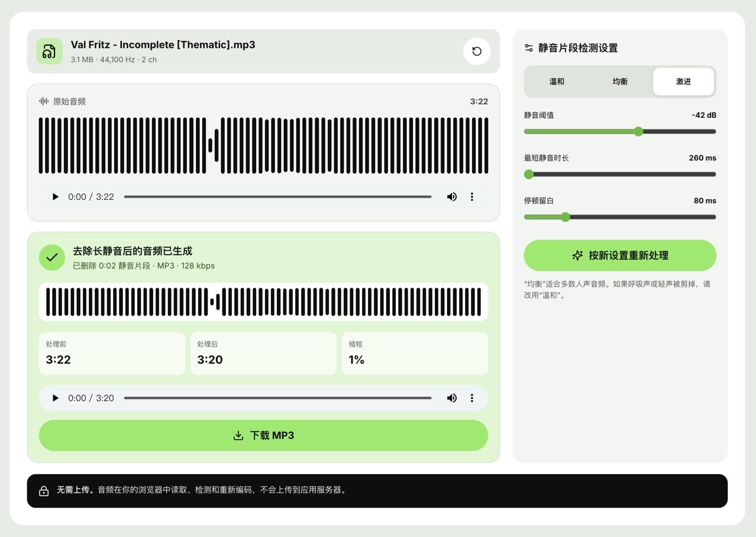Click the lock icon in the privacy banner
Viewport: 756px width, 537px height.
[44, 491]
